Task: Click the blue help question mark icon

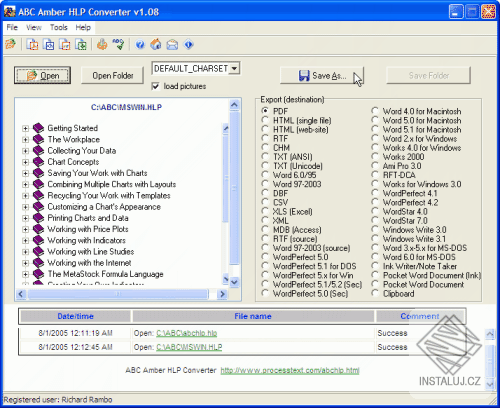Action: pyautogui.click(x=140, y=44)
